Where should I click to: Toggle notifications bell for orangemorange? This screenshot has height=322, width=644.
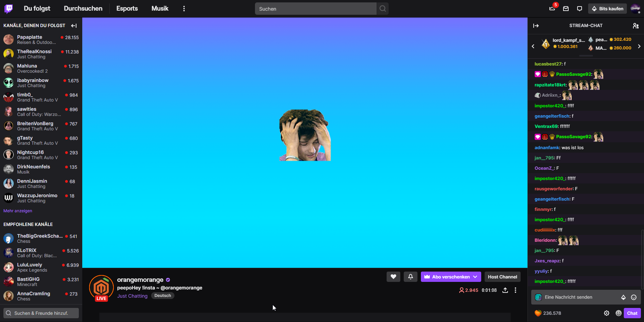[x=410, y=277]
